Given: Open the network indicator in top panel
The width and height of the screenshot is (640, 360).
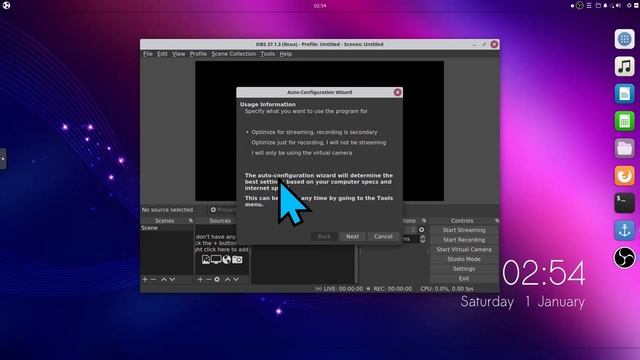Looking at the screenshot, I should coord(613,5).
